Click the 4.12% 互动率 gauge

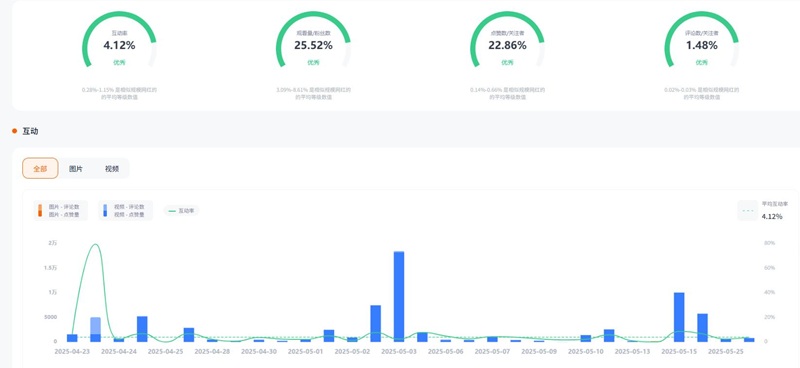click(x=119, y=41)
